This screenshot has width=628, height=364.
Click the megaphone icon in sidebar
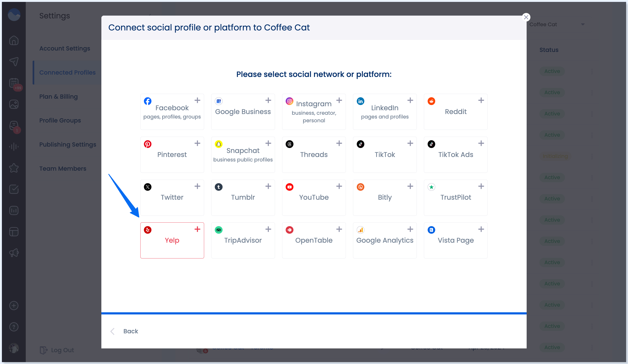(14, 253)
